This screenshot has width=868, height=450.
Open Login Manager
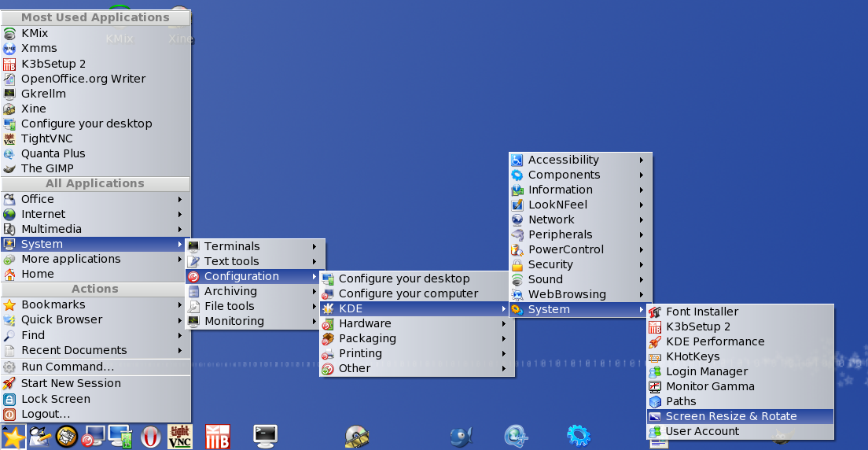pos(740,372)
